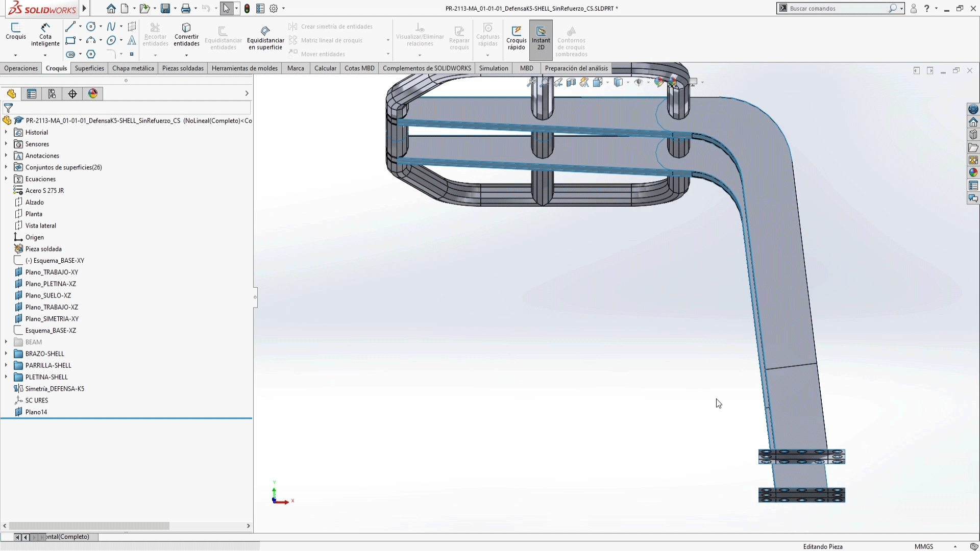Click Previous View in heads-up toolbar
Image resolution: width=980 pixels, height=551 pixels.
(558, 82)
